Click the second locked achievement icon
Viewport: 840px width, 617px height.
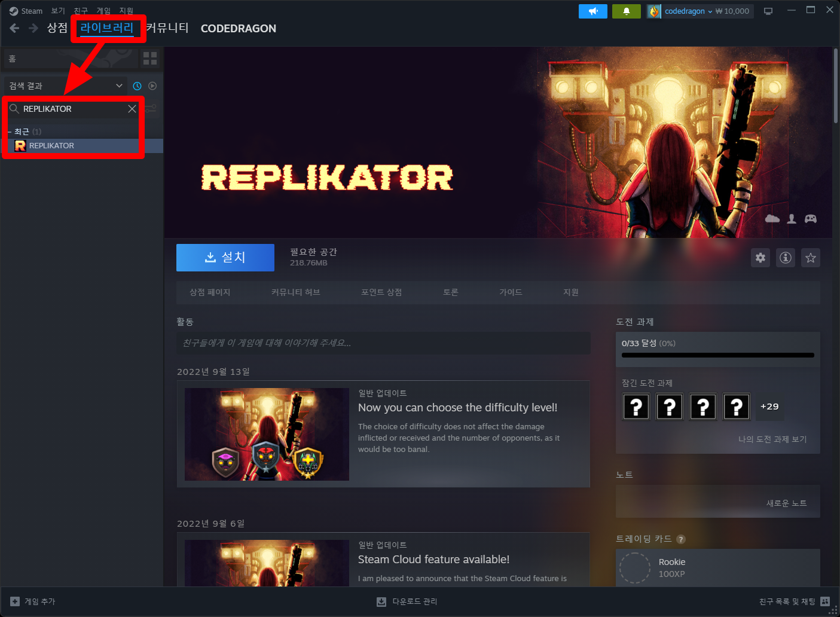pyautogui.click(x=670, y=407)
